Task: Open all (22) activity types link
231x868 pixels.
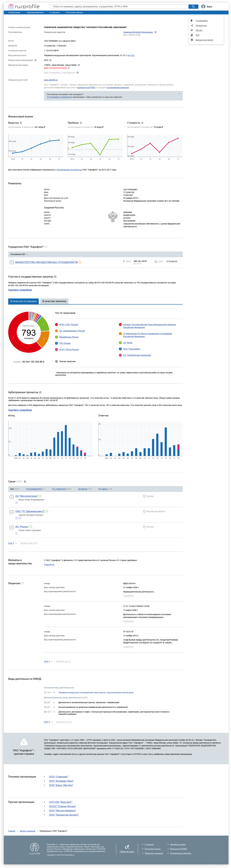Action: [131, 55]
